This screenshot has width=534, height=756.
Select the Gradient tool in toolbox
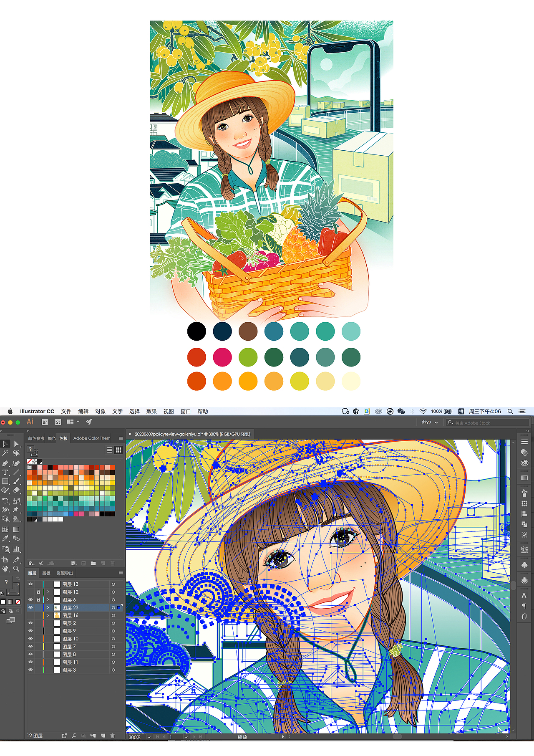point(16,529)
